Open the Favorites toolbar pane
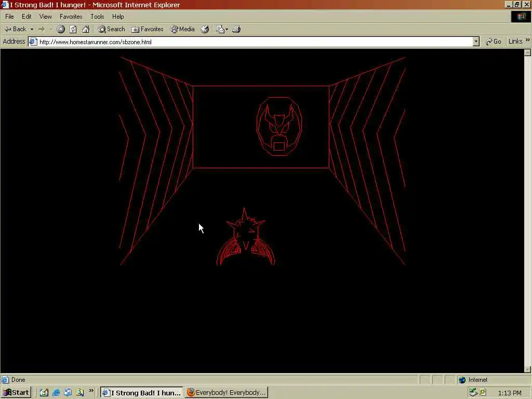Screen dimensions: 532x399 147,29
